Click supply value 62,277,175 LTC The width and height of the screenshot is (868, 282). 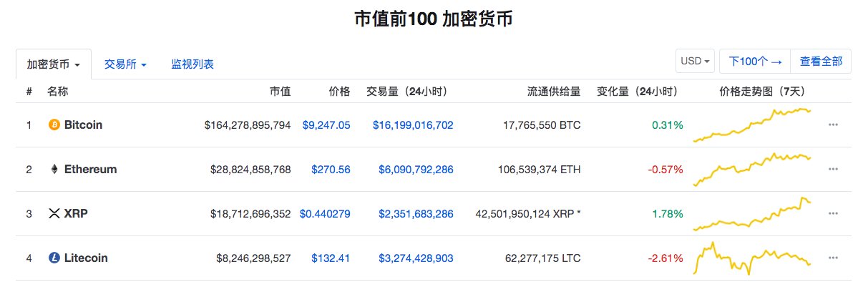tap(542, 258)
